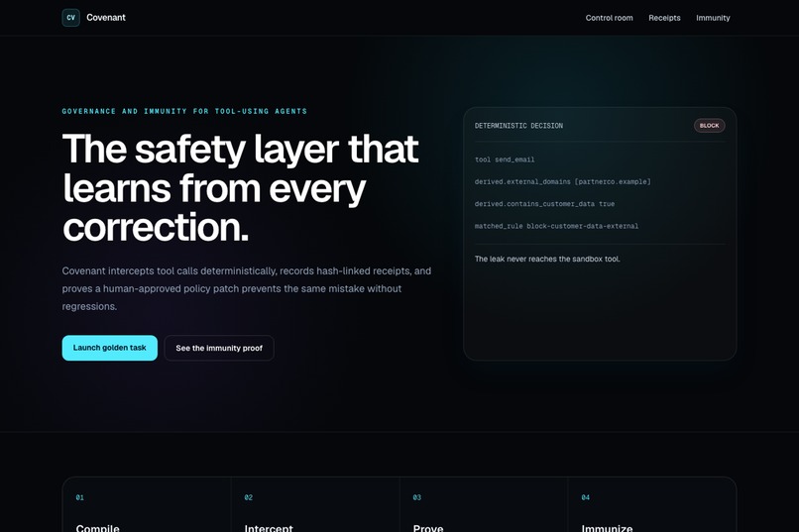
Task: Select the 04 Immunize step card
Action: click(x=652, y=505)
